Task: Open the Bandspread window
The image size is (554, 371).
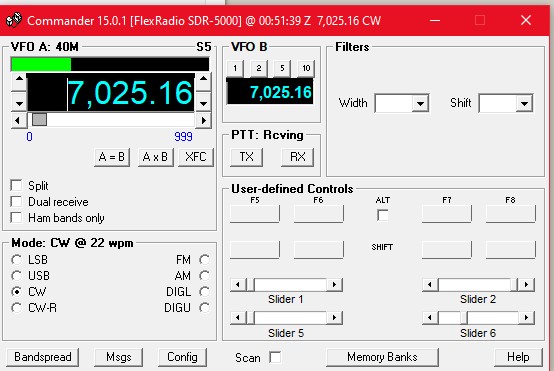Action: click(43, 357)
